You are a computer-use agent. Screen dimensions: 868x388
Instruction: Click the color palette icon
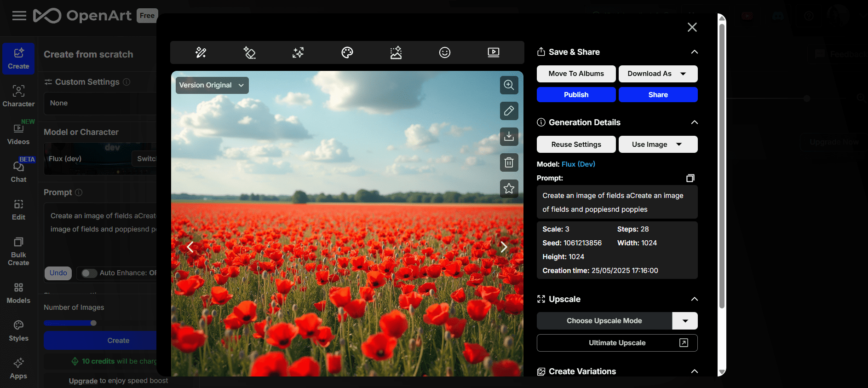(x=347, y=52)
